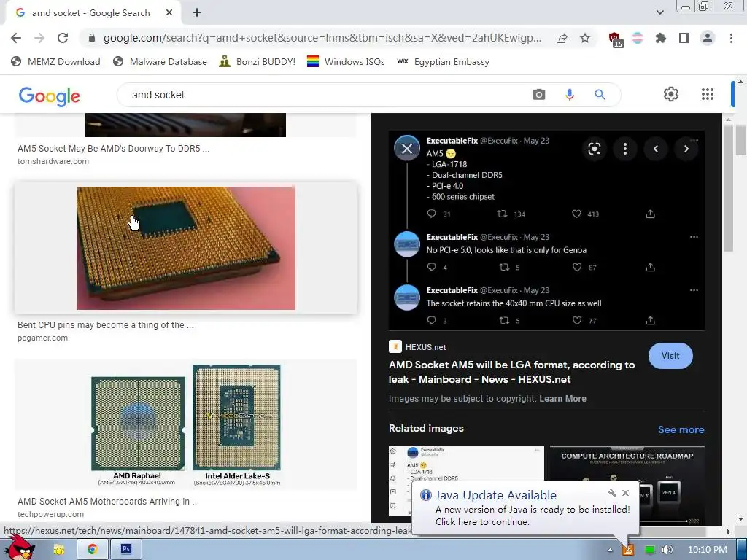
Task: Open the ExecutableFix tweet related image
Action: coord(466,463)
